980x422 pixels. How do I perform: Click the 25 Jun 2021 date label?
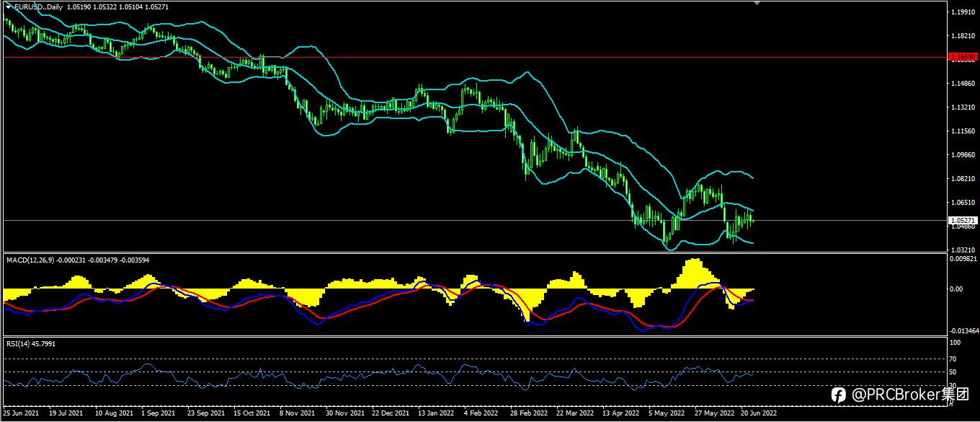pos(22,414)
